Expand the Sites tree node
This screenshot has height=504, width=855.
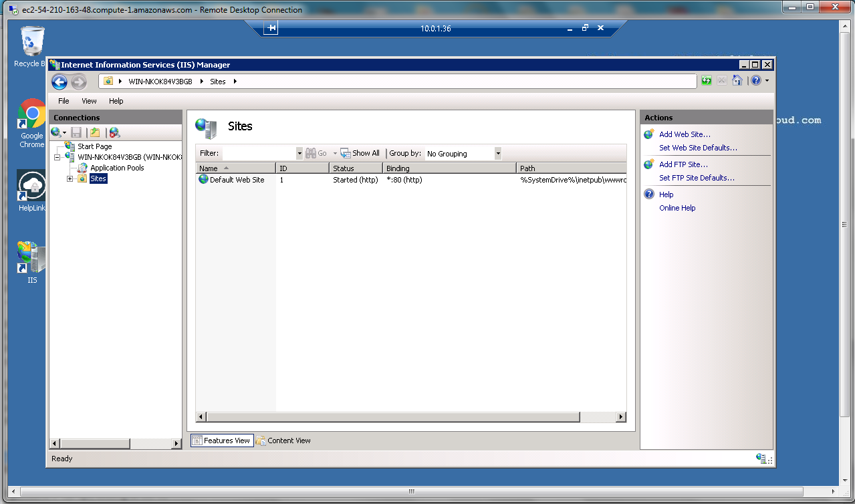tap(70, 178)
